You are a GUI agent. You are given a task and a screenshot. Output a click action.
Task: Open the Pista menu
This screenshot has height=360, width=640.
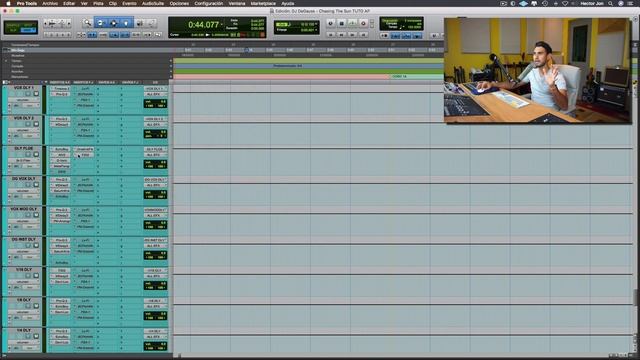point(98,3)
